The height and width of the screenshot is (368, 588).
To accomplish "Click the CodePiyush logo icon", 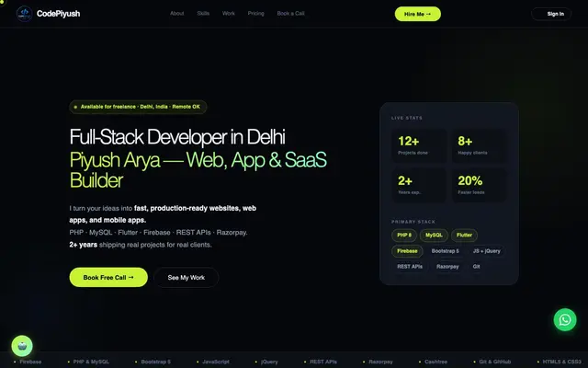I will [x=25, y=14].
